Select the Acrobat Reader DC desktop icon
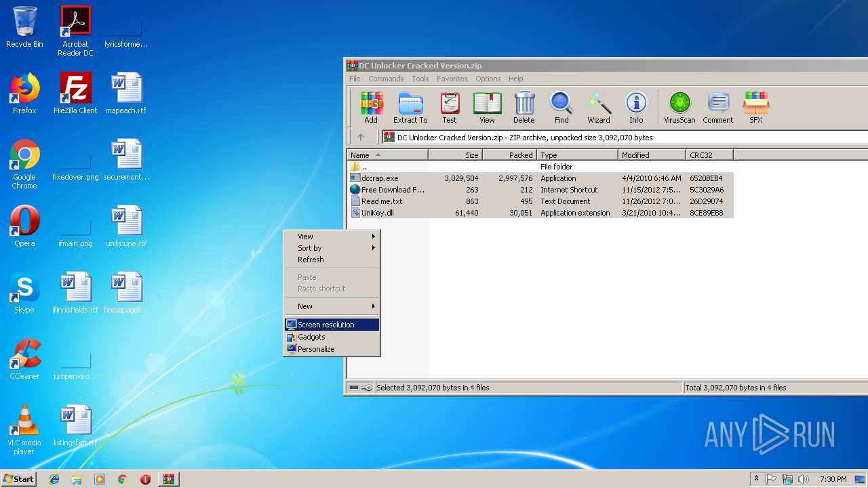This screenshot has height=488, width=868. point(75,31)
